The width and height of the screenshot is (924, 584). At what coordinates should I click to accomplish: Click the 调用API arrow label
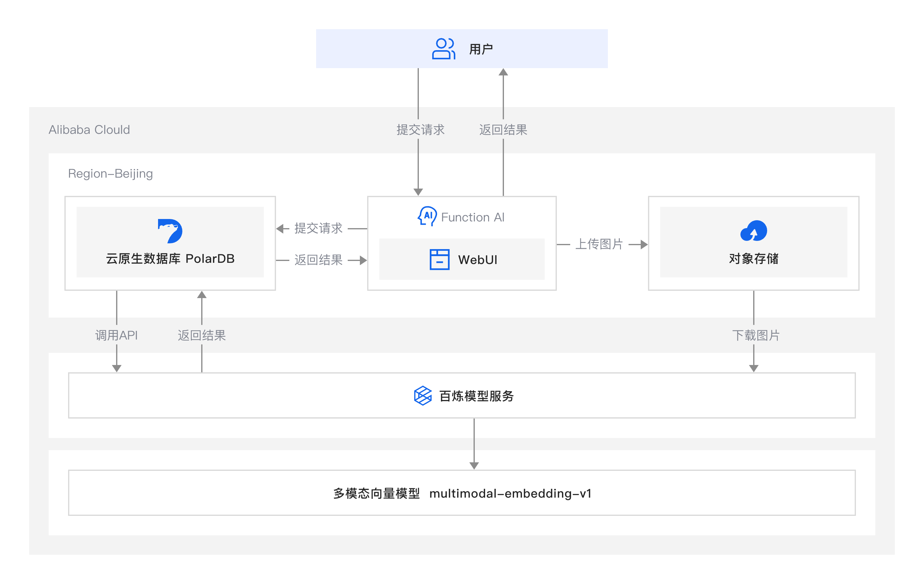(116, 335)
